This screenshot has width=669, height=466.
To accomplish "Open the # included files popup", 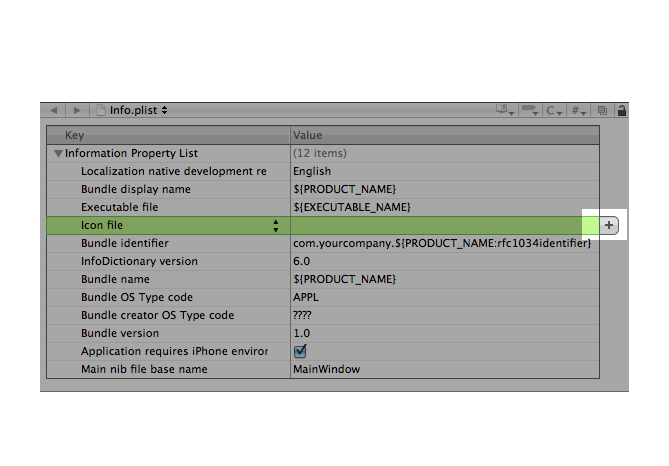I will click(x=579, y=111).
